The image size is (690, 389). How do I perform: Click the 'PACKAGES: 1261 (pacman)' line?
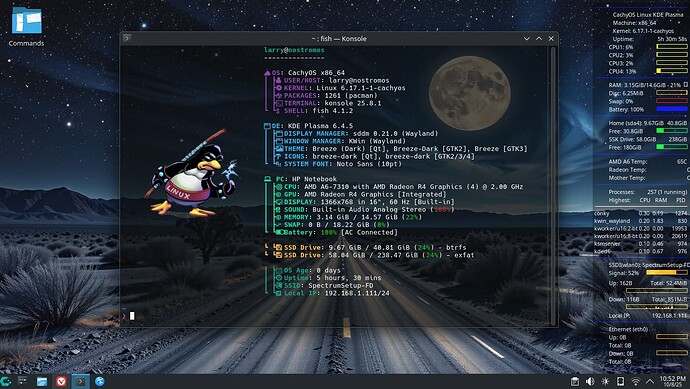pyautogui.click(x=326, y=95)
